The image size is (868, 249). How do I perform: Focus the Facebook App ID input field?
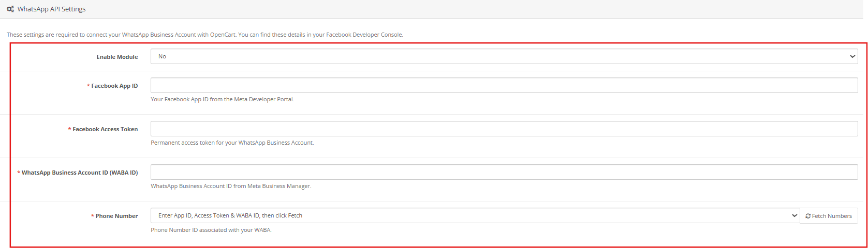tap(504, 85)
